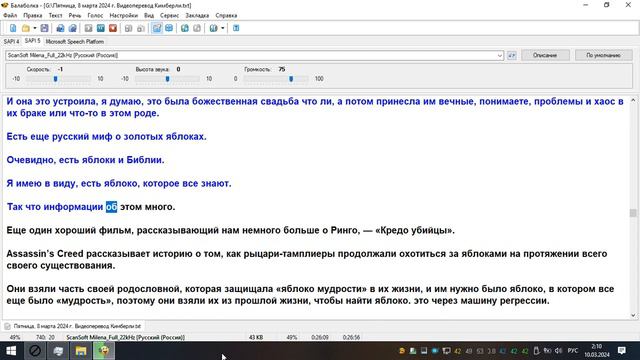This screenshot has height=360, width=640.
Task: Open a file with the yellow folder icon
Action: (26, 28)
